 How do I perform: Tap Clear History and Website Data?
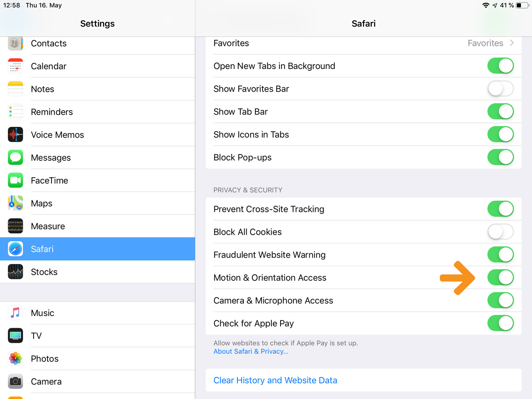(275, 380)
